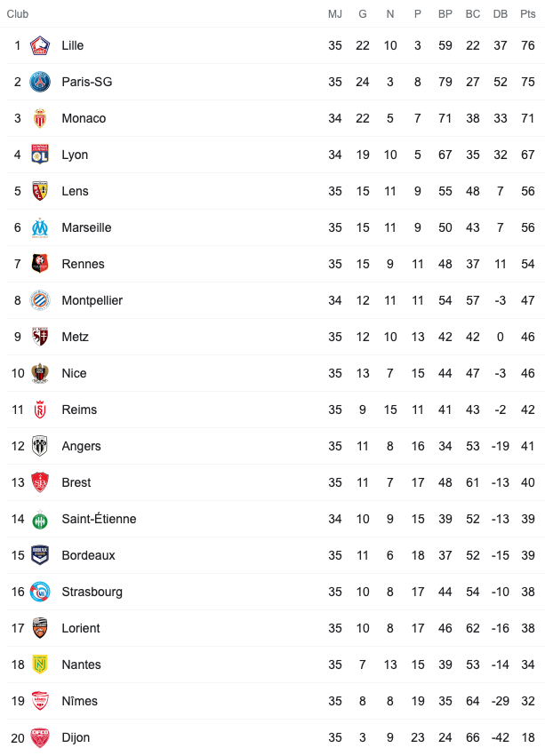Click the Paris-SG club logo

pos(40,82)
